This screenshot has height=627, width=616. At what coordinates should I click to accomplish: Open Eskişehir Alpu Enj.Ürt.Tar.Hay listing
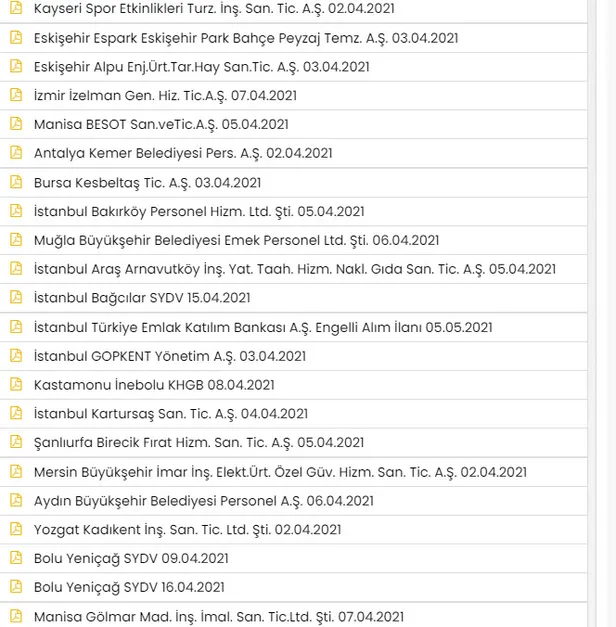201,67
